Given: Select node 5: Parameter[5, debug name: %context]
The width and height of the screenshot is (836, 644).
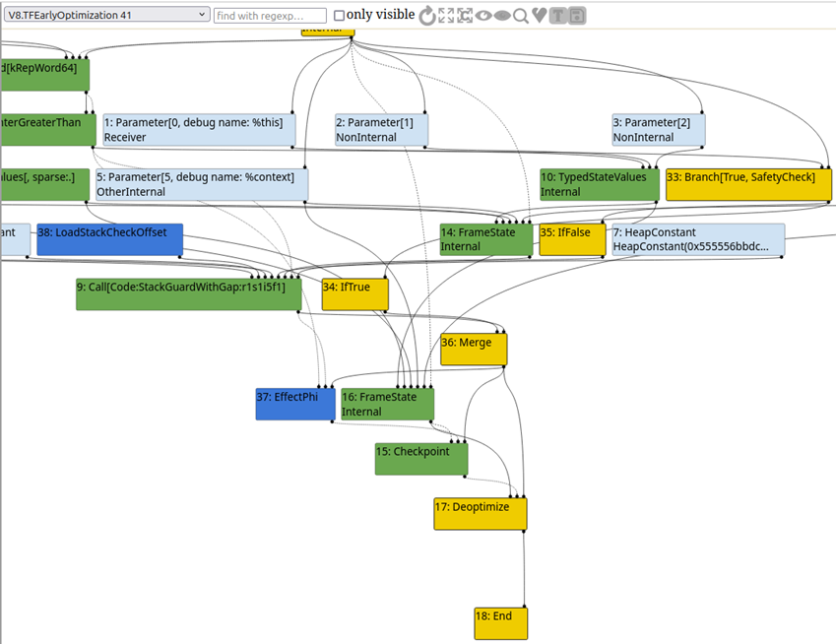Looking at the screenshot, I should [202, 184].
